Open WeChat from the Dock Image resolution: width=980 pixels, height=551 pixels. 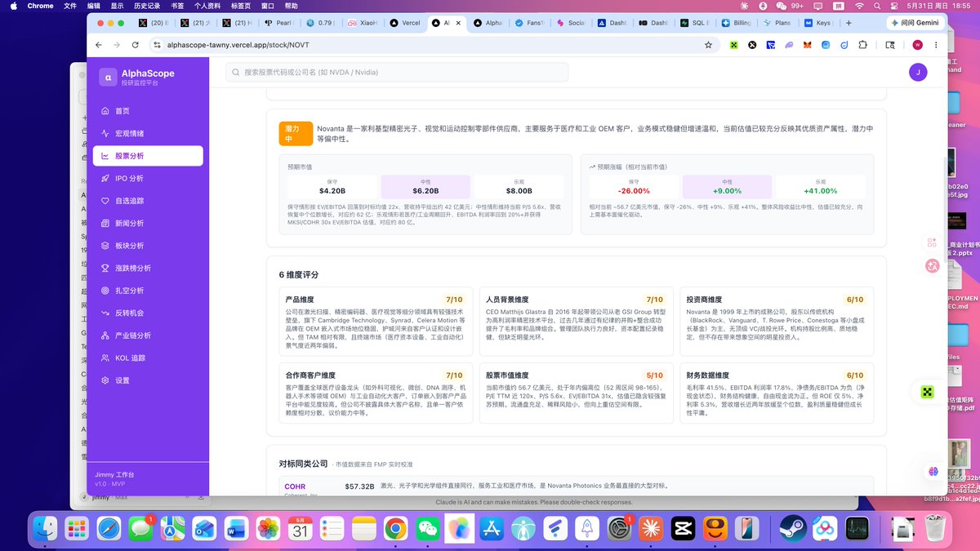427,529
